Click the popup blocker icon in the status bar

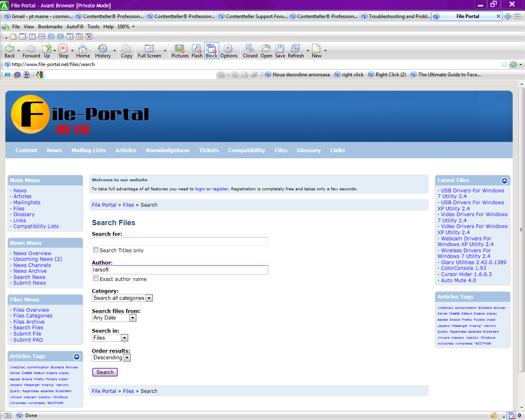click(511, 415)
